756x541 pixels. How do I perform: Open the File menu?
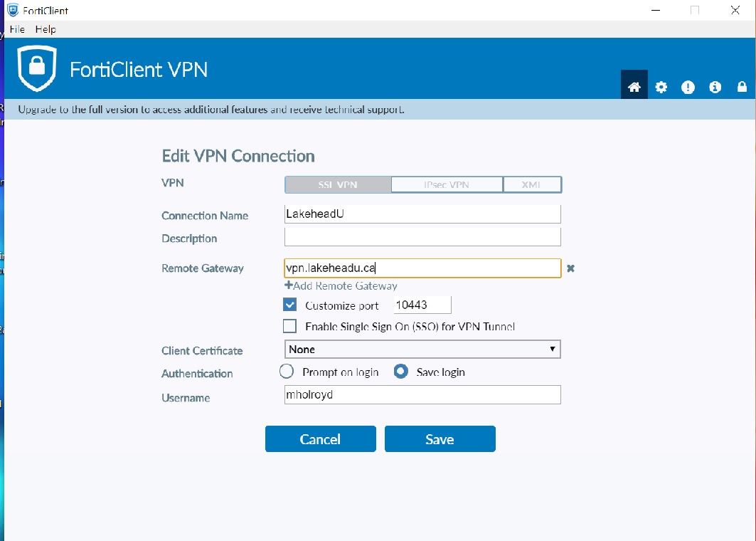point(17,29)
